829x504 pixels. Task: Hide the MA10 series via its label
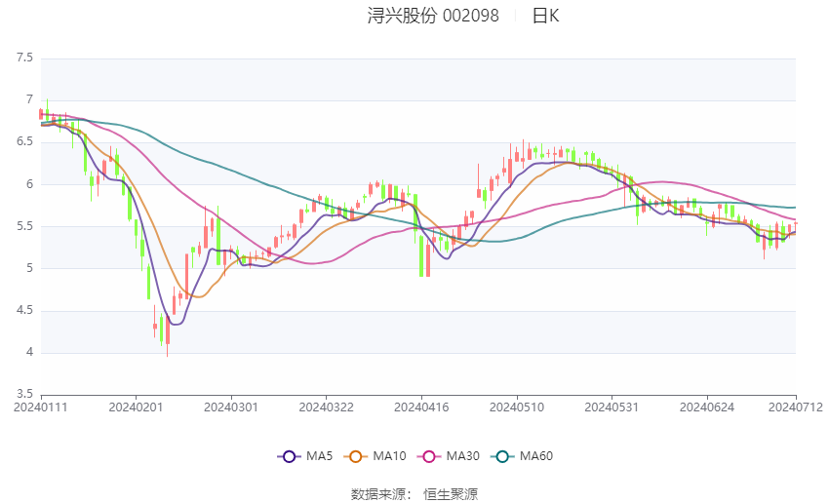pyautogui.click(x=389, y=456)
